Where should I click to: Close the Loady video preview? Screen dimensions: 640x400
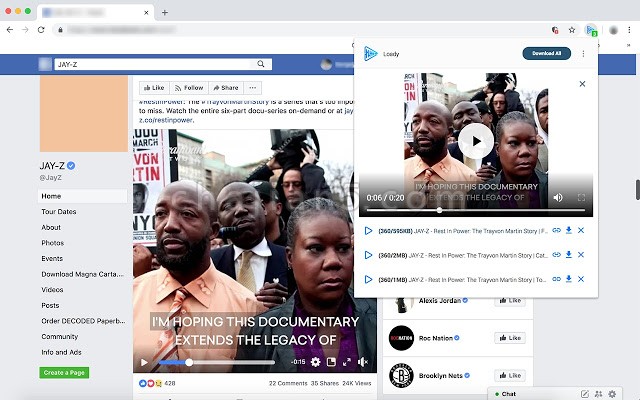(x=582, y=84)
